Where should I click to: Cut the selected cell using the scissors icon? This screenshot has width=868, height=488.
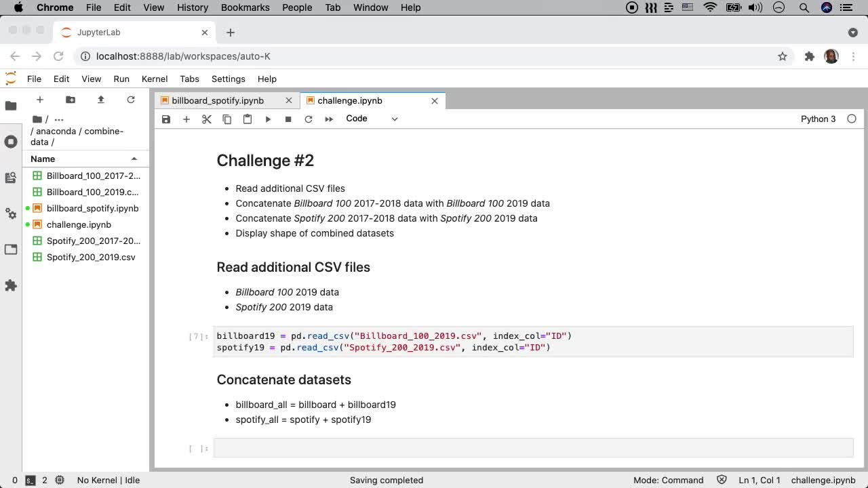pyautogui.click(x=207, y=119)
